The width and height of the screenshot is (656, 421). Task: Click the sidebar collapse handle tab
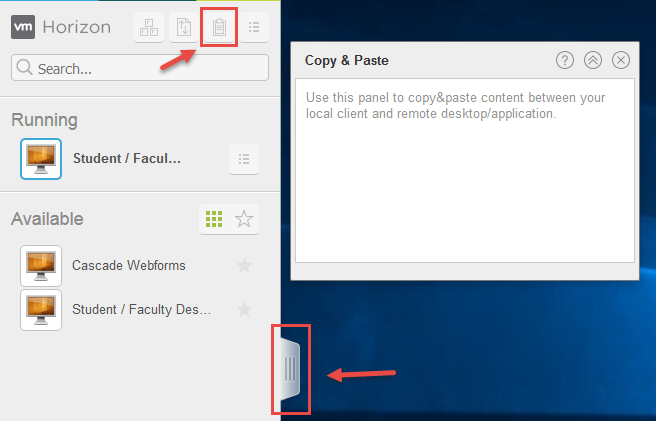click(x=290, y=369)
